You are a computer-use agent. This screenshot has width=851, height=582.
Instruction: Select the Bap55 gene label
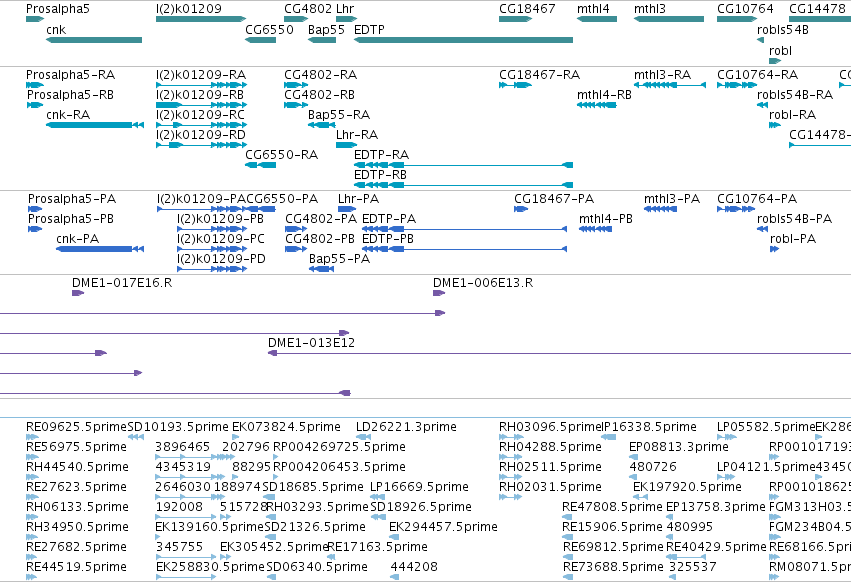click(x=326, y=29)
